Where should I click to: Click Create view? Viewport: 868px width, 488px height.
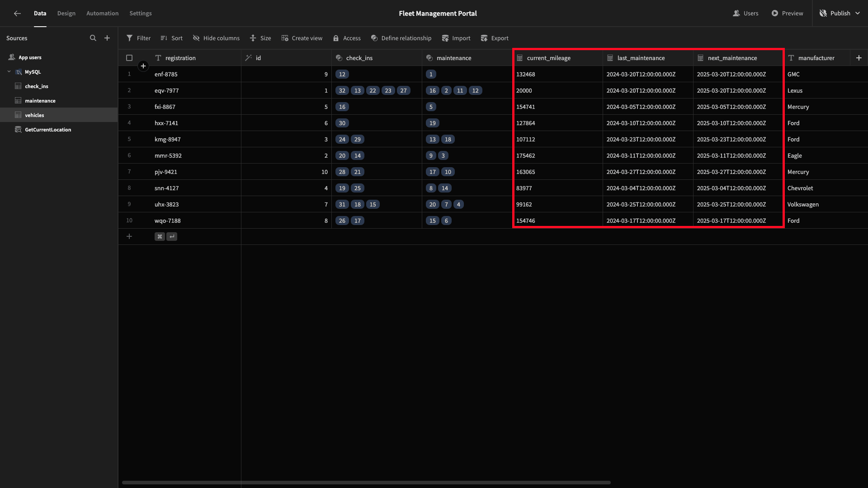click(302, 38)
